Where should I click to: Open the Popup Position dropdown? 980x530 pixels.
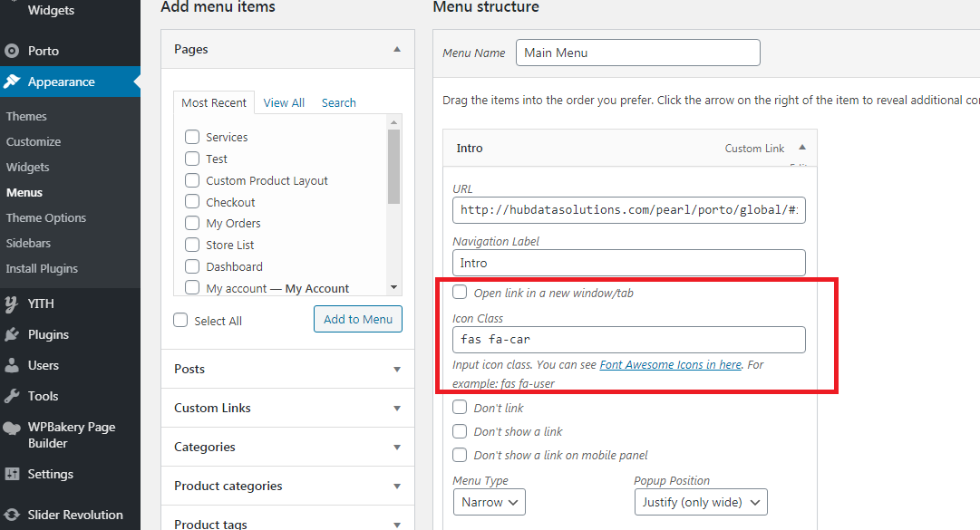tap(700, 502)
